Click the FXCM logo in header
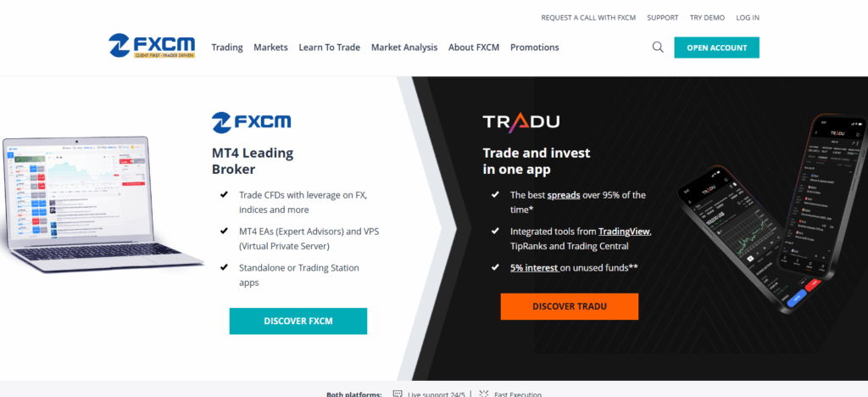 point(152,47)
